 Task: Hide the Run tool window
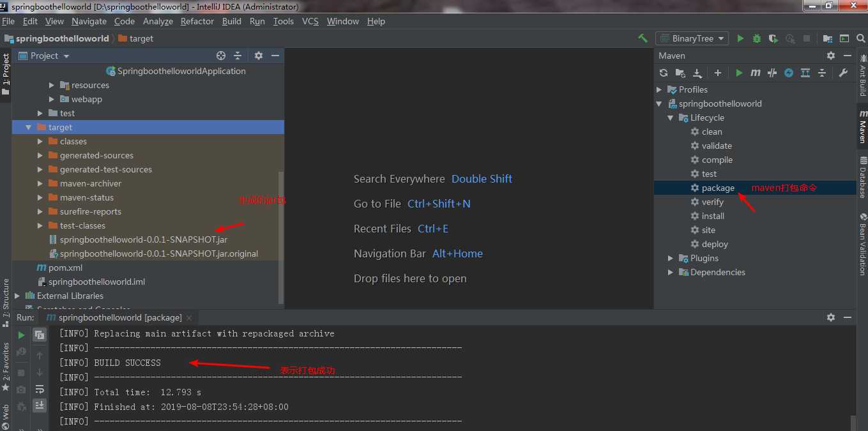(848, 317)
